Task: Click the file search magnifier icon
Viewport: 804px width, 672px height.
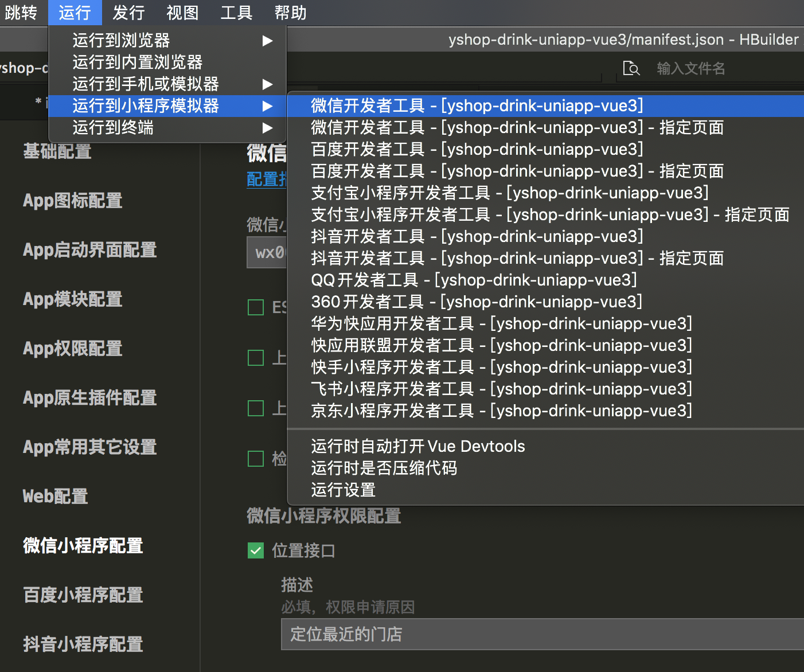Action: click(631, 68)
